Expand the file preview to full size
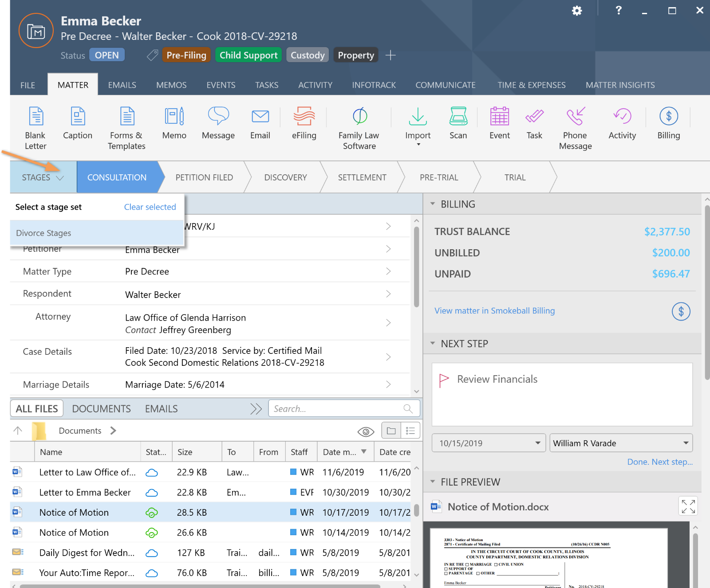This screenshot has height=588, width=710. pos(688,506)
